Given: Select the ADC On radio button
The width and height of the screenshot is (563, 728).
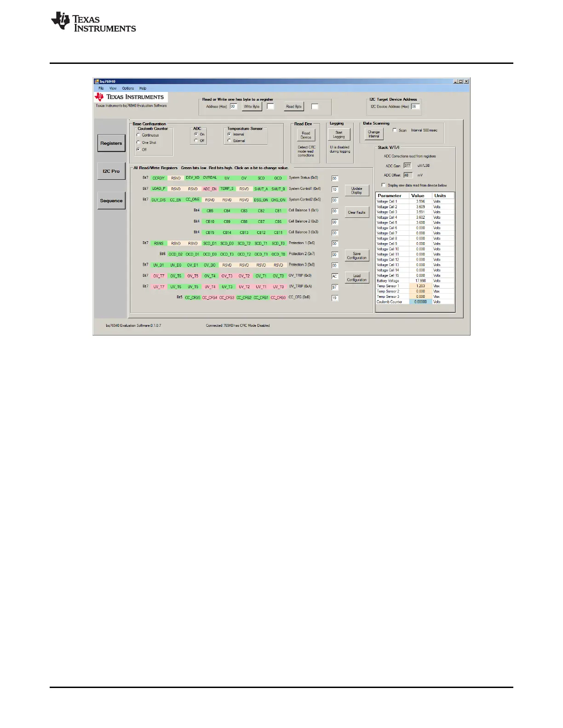Looking at the screenshot, I should 196,134.
